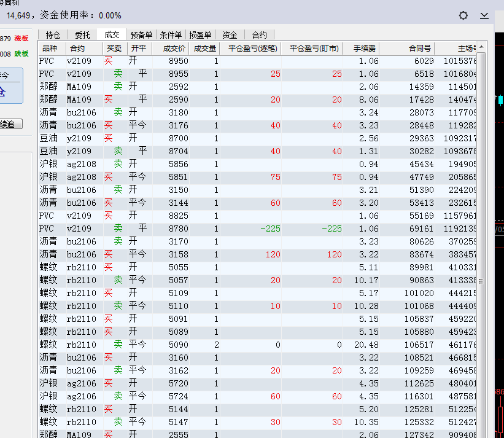Screen dimensions: 504x438
Task: Select 螺纹 rb2110 row priced 5147
Action: 257,422
